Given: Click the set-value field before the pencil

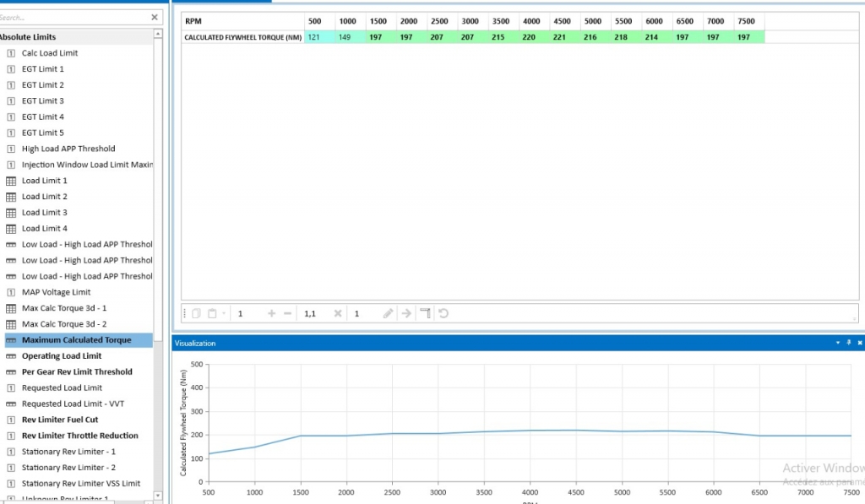Looking at the screenshot, I should click(364, 313).
